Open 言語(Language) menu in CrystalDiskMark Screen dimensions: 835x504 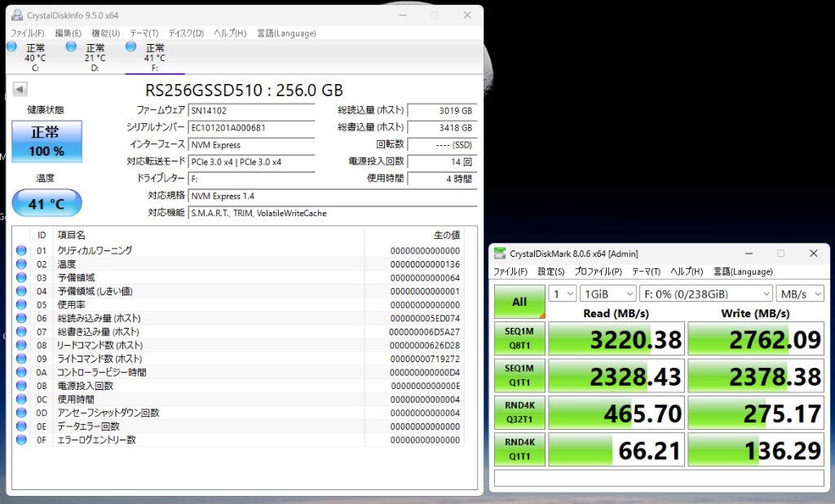(743, 272)
